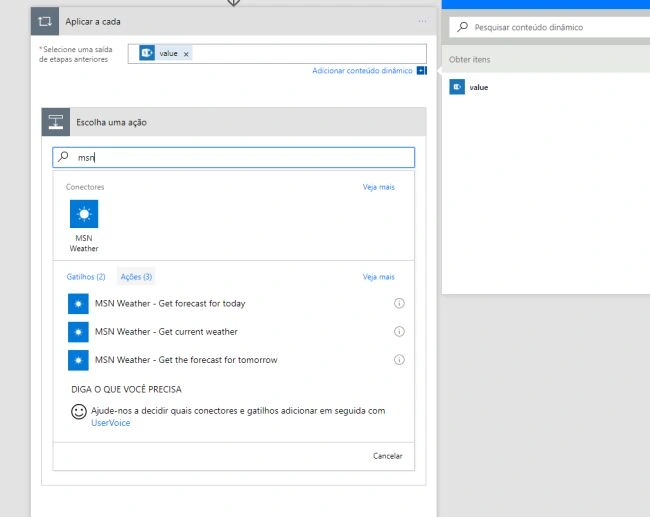Click the Selecione uma saída input field
Image resolution: width=650 pixels, height=517 pixels.
click(x=277, y=54)
